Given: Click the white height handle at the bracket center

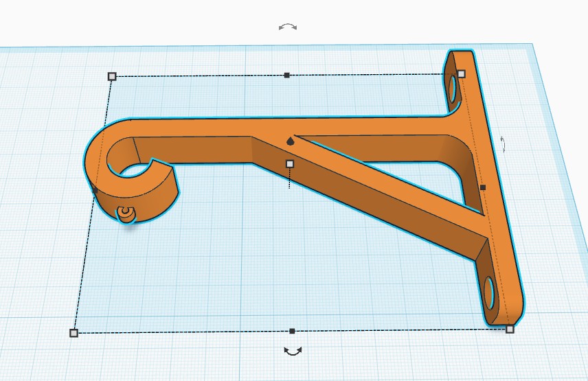Looking at the screenshot, I should point(290,163).
